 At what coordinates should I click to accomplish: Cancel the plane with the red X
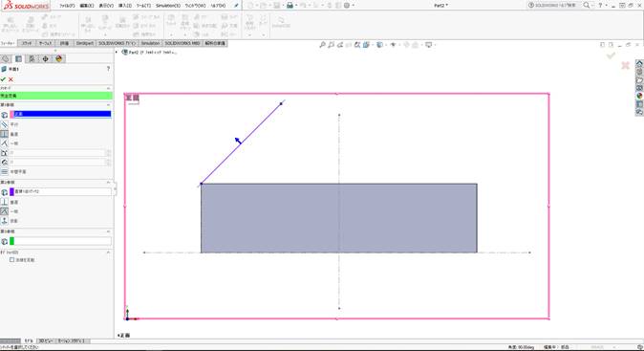pos(11,79)
